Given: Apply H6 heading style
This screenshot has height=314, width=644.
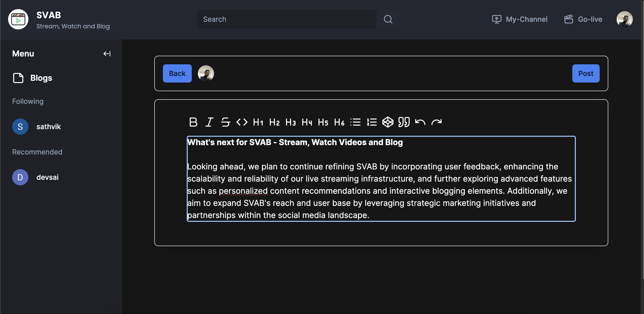Looking at the screenshot, I should tap(339, 122).
